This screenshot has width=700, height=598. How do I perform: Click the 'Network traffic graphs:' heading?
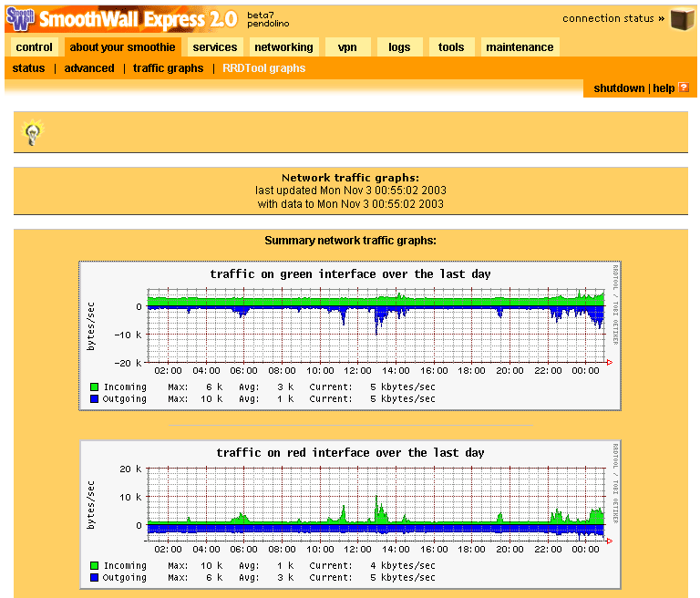pos(350,177)
